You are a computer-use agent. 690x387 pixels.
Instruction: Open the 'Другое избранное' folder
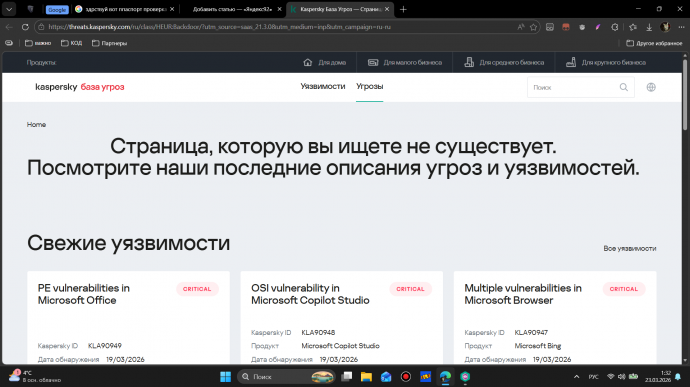point(654,43)
